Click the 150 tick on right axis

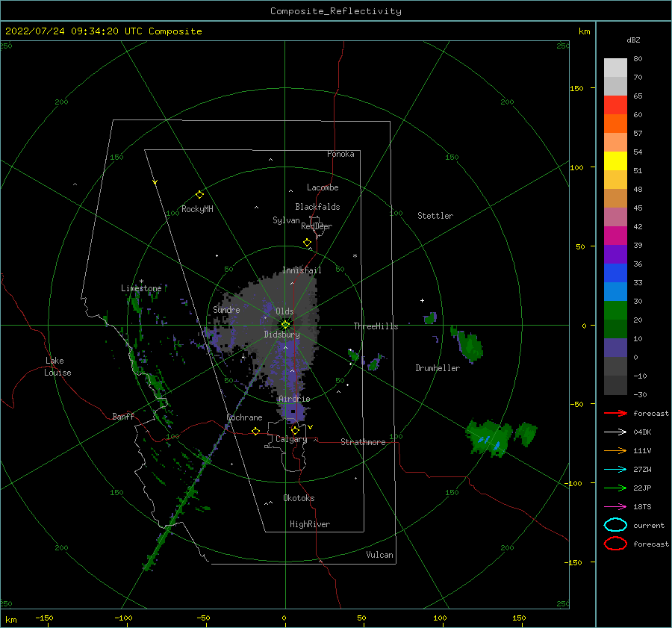(x=576, y=88)
